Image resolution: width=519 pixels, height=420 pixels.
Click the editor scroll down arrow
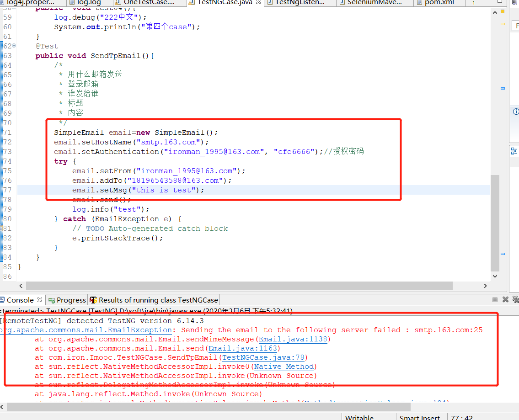tap(495, 276)
